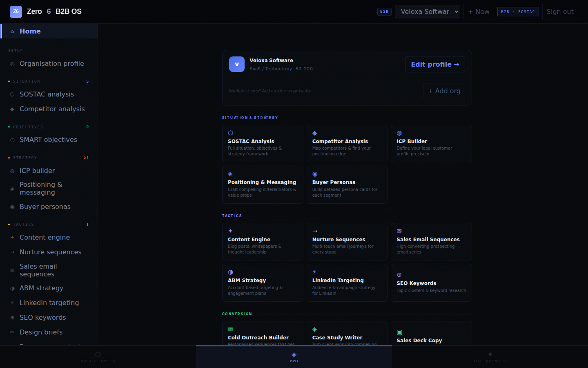Switch to the PROF SERVICES bottom tab

(98, 357)
